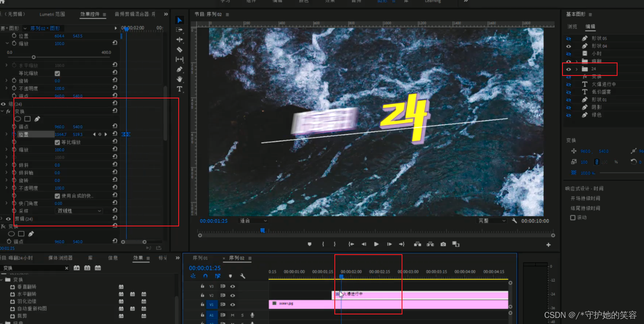The height and width of the screenshot is (324, 644).
Task: Select the Selection (arrow) tool
Action: 180,20
